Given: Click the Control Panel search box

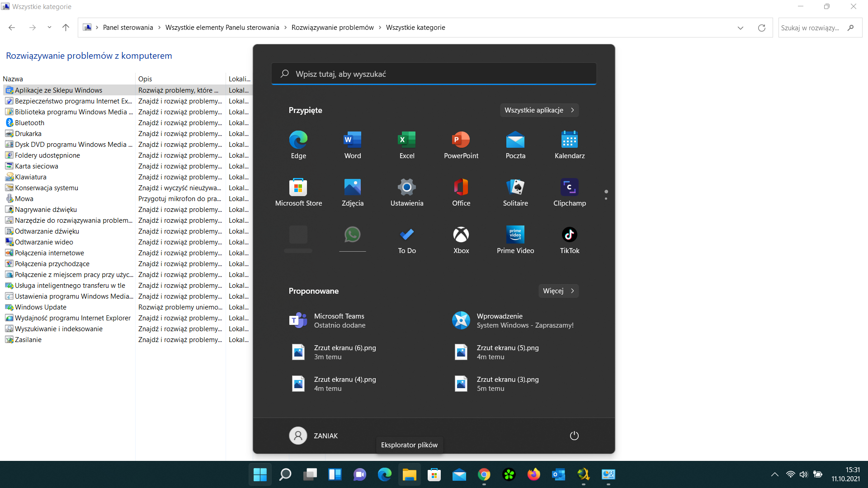Looking at the screenshot, I should tap(820, 28).
